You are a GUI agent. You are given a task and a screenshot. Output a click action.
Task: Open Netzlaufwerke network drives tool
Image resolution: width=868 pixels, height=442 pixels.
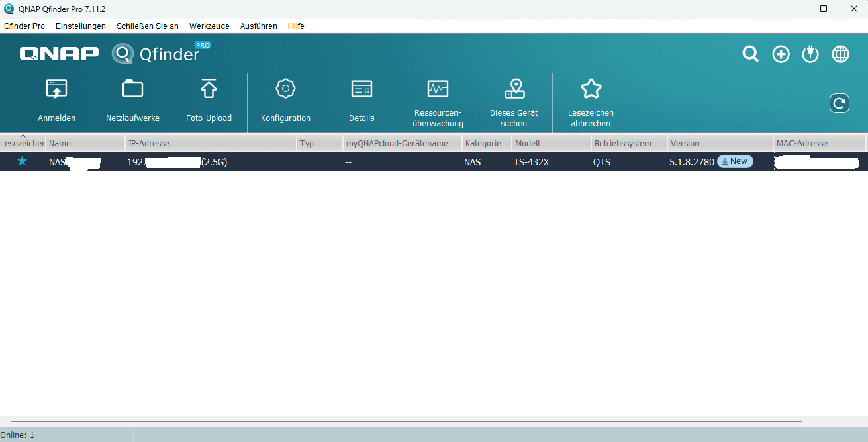[x=132, y=89]
